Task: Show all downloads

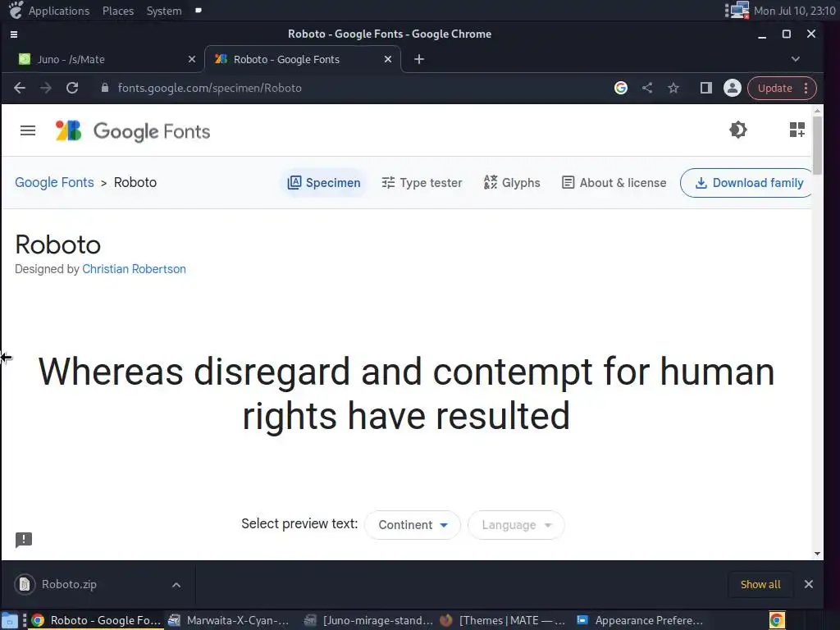Action: [x=760, y=584]
